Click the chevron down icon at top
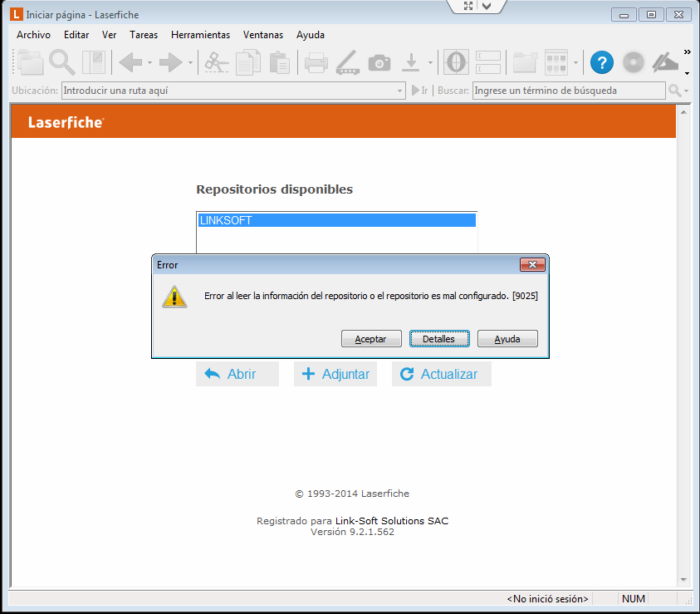 click(x=487, y=6)
